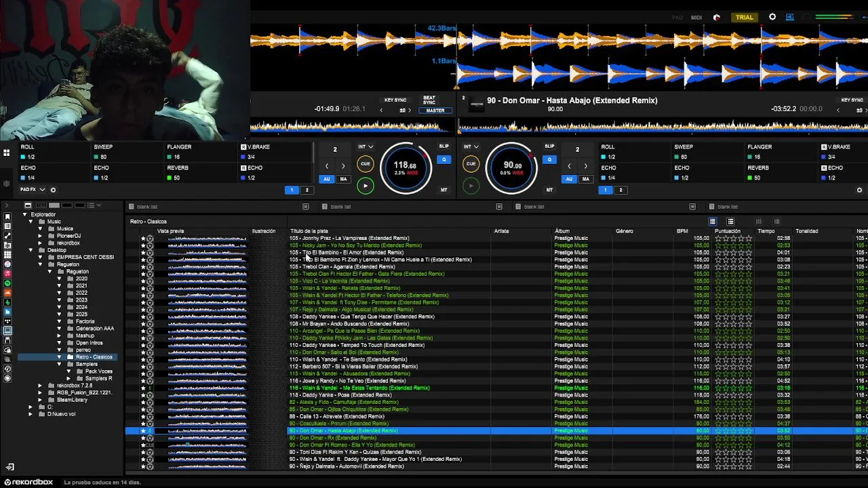Expand the C: drive node
The image size is (868, 488).
(31, 407)
